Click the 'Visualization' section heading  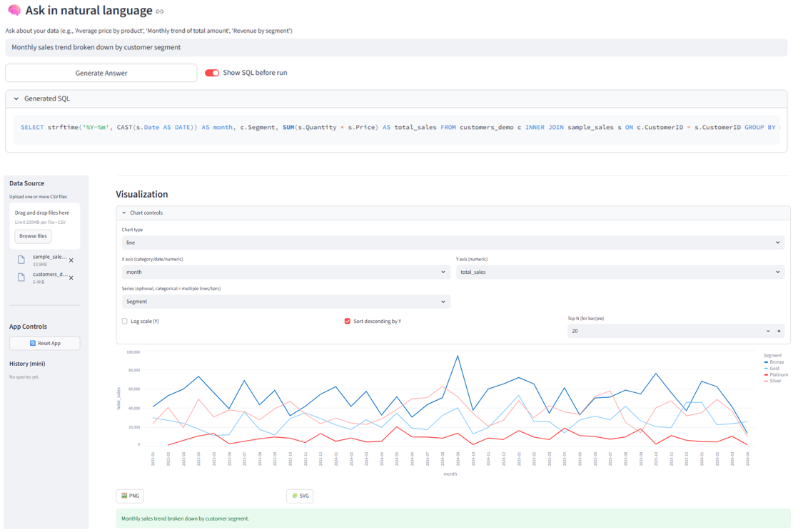pyautogui.click(x=142, y=195)
